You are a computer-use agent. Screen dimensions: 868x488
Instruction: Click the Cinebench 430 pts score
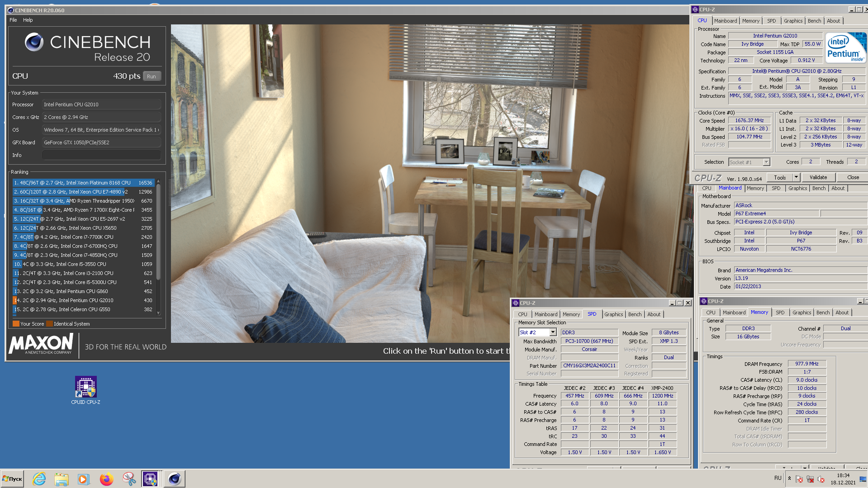127,76
